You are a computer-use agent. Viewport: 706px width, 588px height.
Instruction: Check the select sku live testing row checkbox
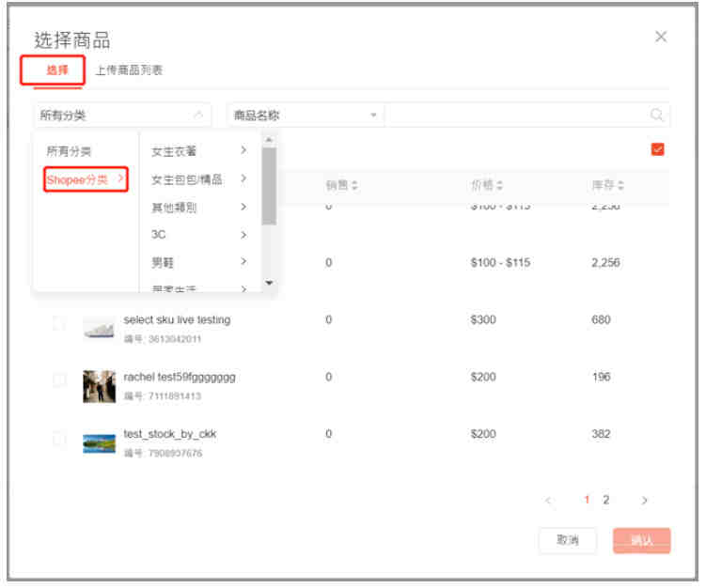(x=59, y=322)
